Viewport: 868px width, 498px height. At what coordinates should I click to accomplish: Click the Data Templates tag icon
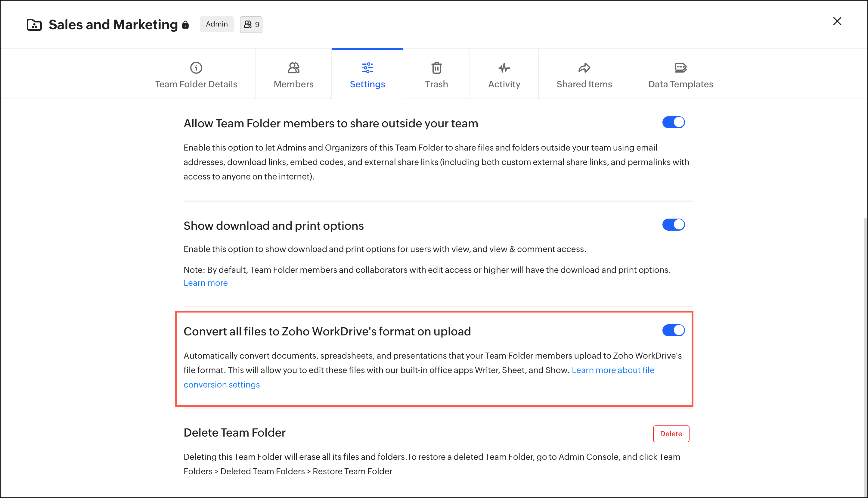(x=680, y=68)
